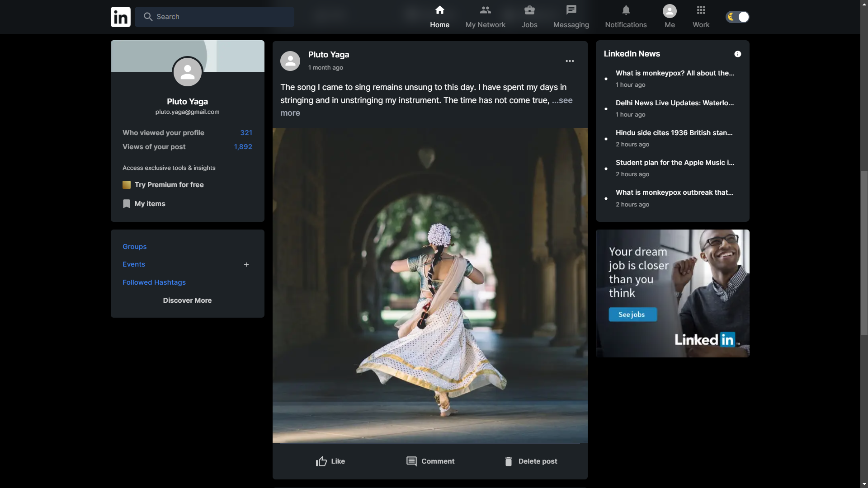The width and height of the screenshot is (868, 488).
Task: Click the LinkedIn News info icon
Action: pos(738,54)
